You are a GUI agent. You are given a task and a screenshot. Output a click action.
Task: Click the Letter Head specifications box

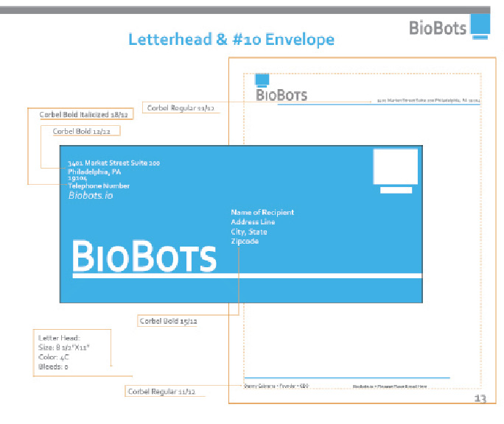pos(72,353)
